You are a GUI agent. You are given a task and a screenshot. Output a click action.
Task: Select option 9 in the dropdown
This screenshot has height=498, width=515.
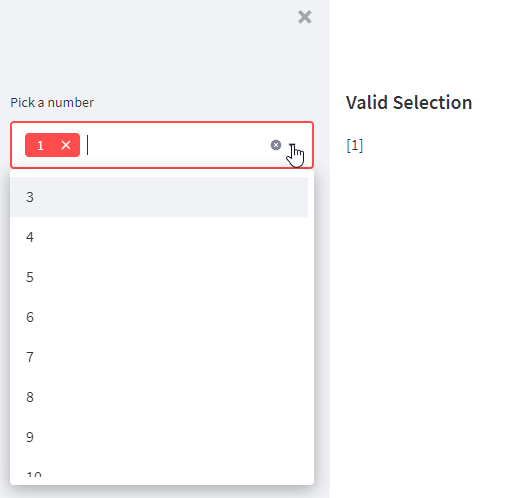159,437
